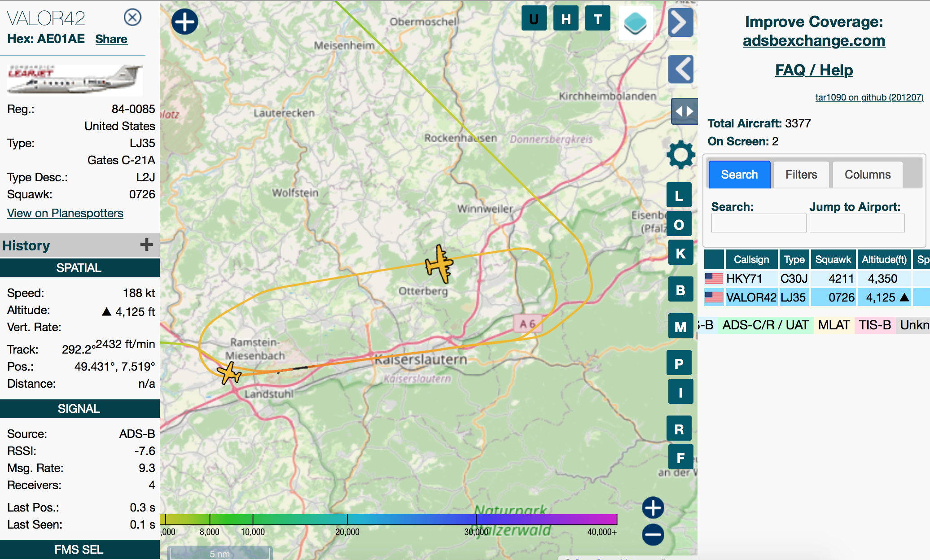Image resolution: width=930 pixels, height=560 pixels.
Task: Click the F map option button
Action: [680, 457]
